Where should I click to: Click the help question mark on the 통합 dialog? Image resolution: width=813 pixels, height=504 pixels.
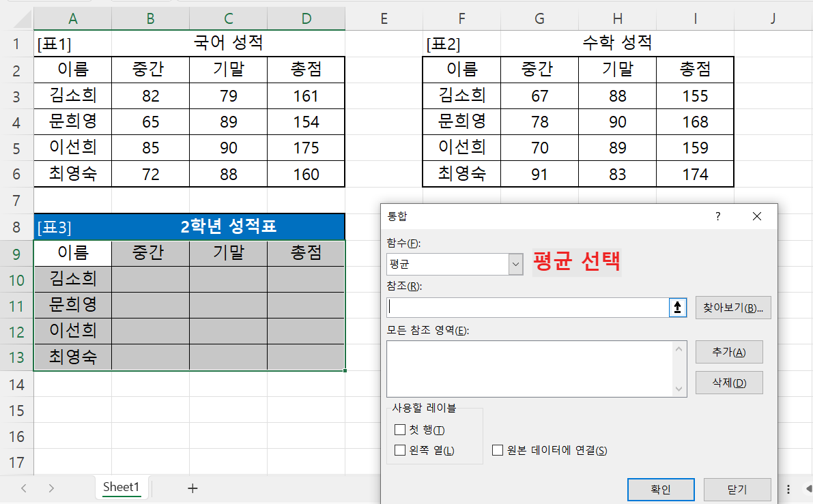(717, 216)
